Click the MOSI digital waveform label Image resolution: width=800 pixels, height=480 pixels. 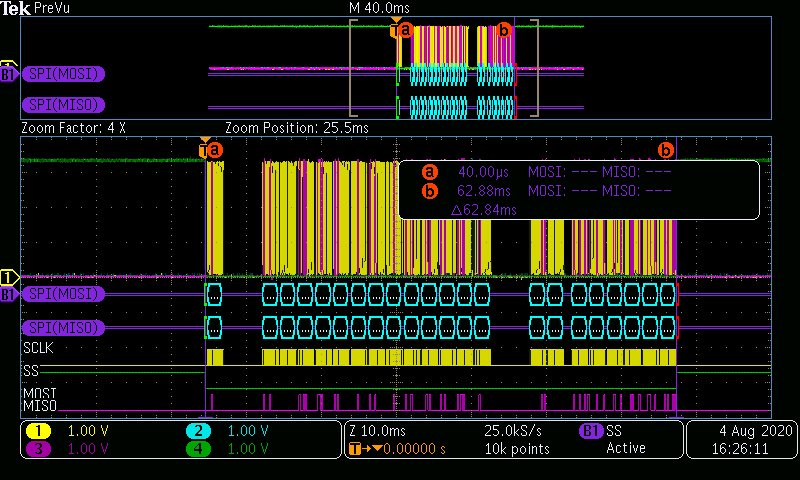click(40, 394)
